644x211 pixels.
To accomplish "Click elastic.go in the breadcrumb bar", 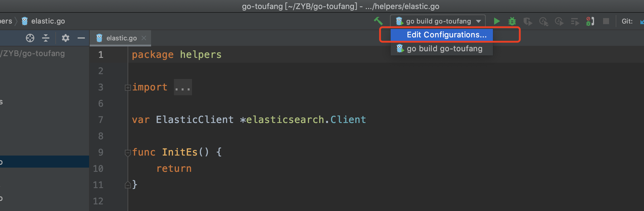I will click(x=48, y=21).
